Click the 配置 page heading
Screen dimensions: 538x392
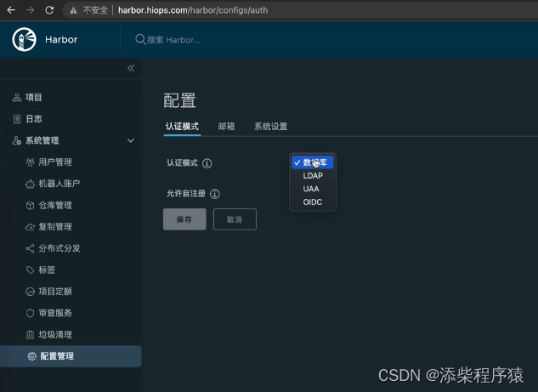coord(180,100)
